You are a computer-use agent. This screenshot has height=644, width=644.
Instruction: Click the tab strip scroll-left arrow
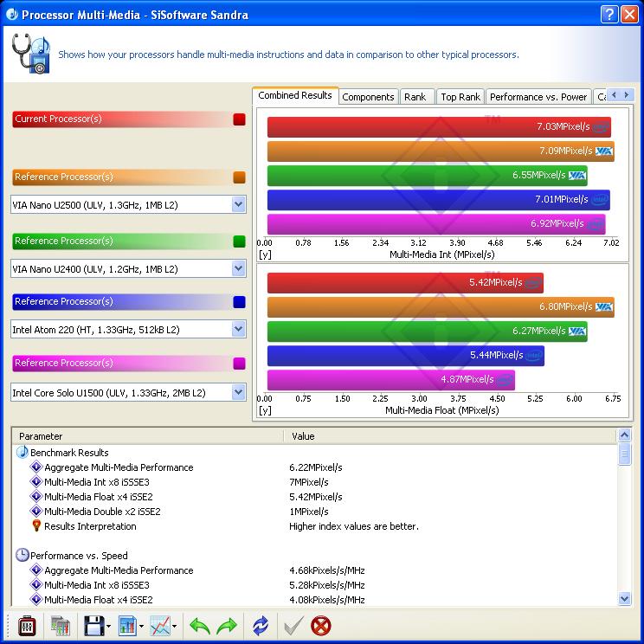pos(614,95)
